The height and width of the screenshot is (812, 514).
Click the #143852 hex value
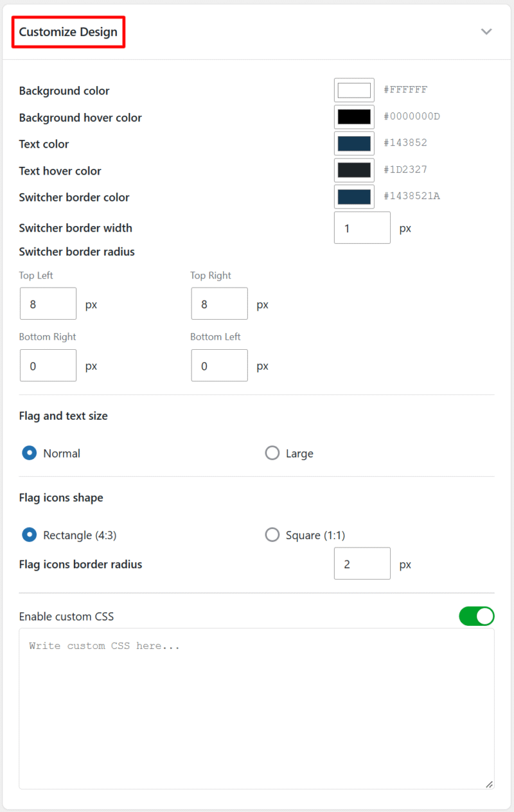pos(405,143)
